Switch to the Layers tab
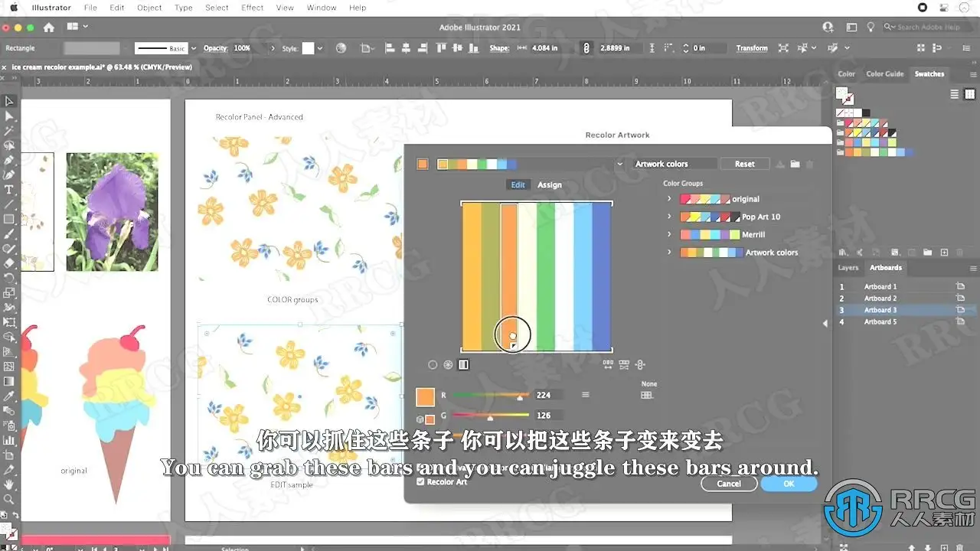The image size is (980, 551). [848, 268]
